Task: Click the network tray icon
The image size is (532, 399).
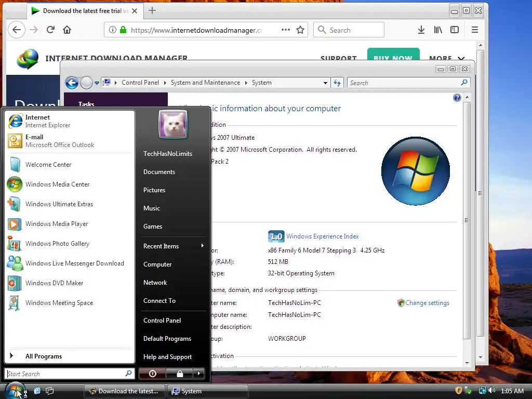Action: coord(482,391)
